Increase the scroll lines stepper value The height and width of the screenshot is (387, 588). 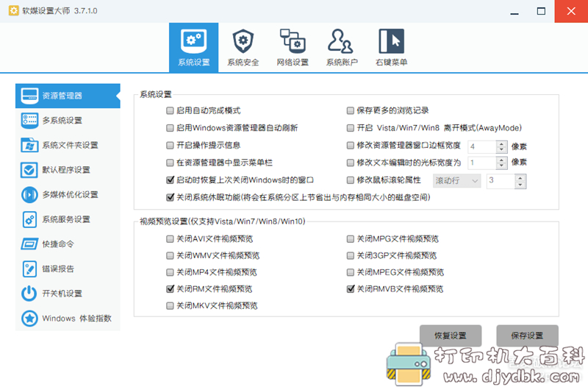point(520,178)
